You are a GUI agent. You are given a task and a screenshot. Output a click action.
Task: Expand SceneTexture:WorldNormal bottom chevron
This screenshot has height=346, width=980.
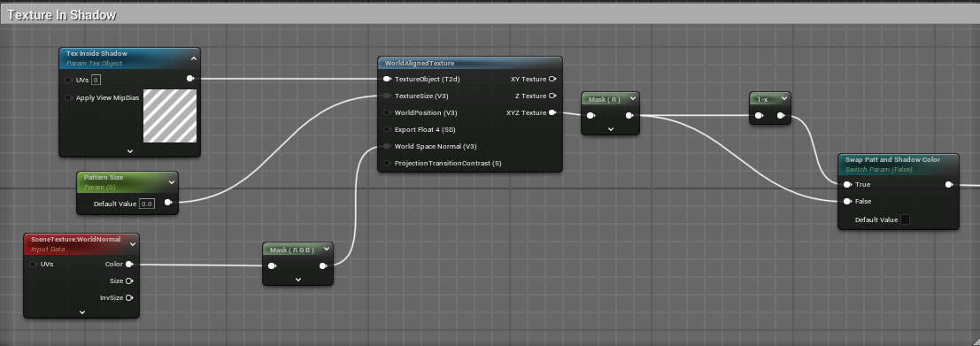coord(81,311)
